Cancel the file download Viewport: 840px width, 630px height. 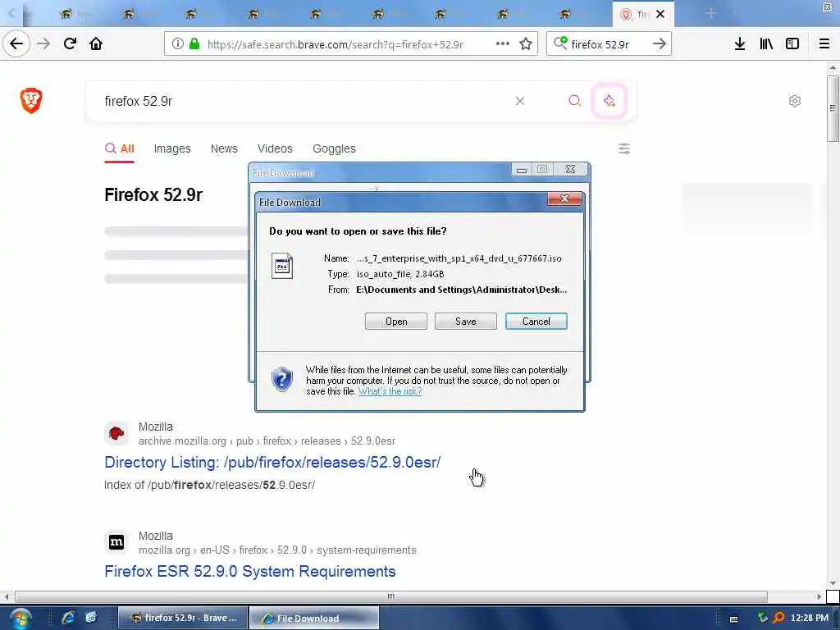coord(536,322)
